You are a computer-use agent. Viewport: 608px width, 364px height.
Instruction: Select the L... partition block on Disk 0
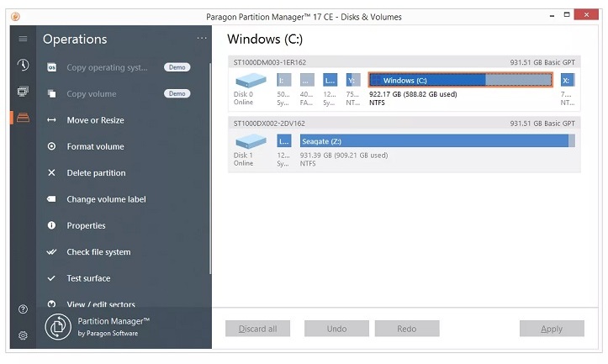330,80
